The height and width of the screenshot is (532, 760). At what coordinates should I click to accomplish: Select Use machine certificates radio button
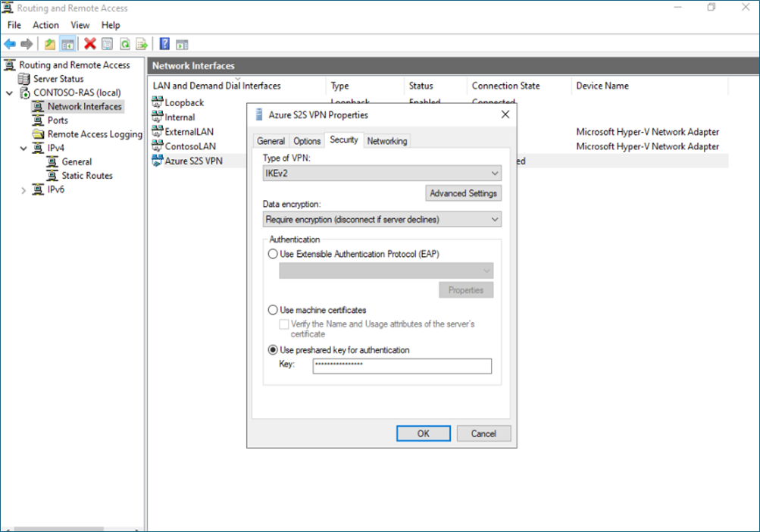click(x=274, y=310)
